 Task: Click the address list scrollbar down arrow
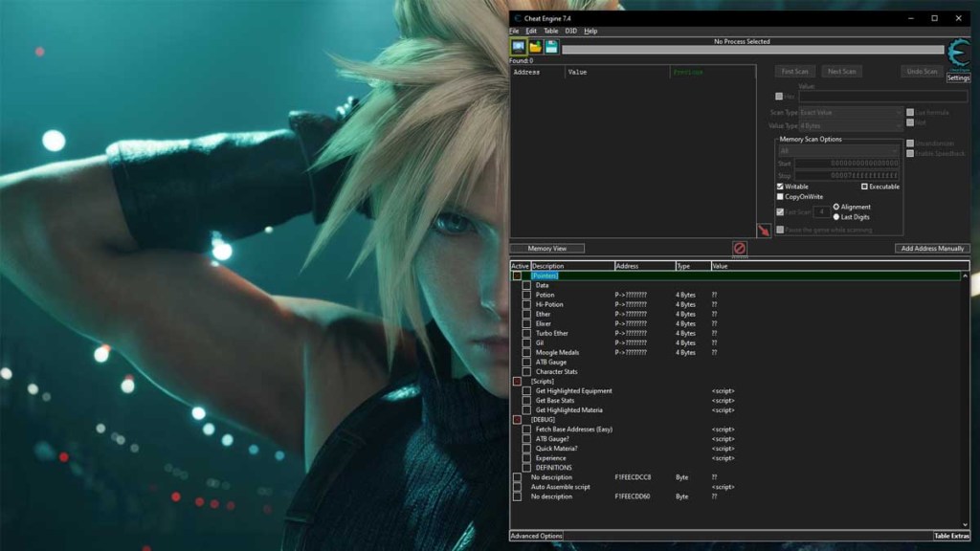(965, 525)
